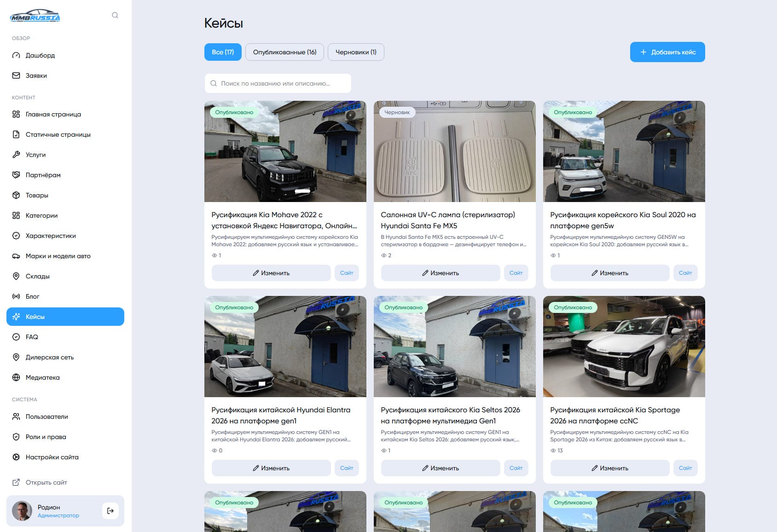Click the Роли и права shield icon
Image resolution: width=777 pixels, height=532 pixels.
click(16, 437)
